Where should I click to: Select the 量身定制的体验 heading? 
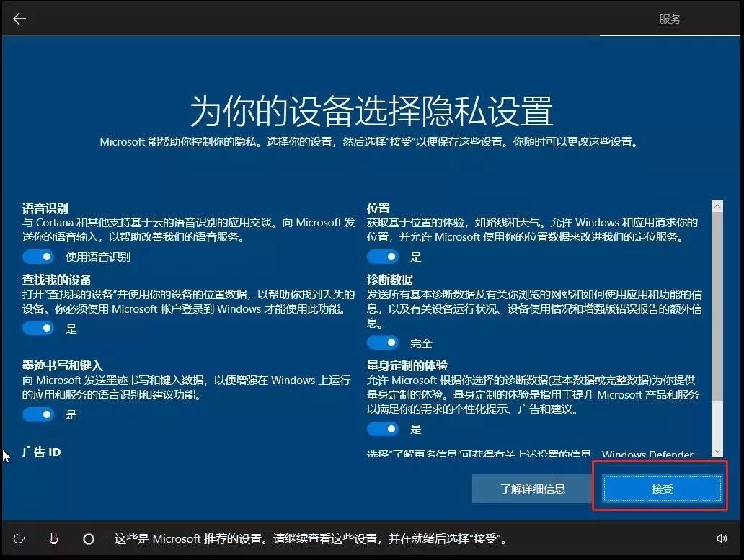pos(407,365)
